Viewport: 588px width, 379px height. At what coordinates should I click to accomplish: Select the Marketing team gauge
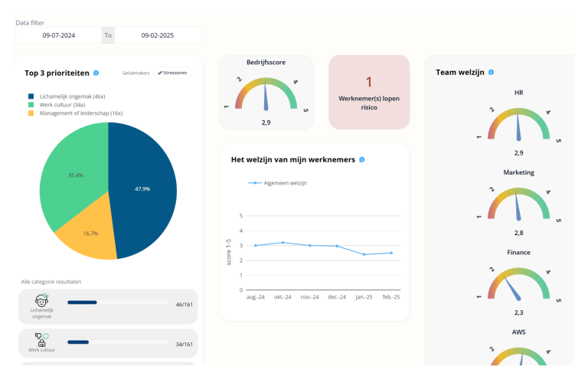pos(518,204)
